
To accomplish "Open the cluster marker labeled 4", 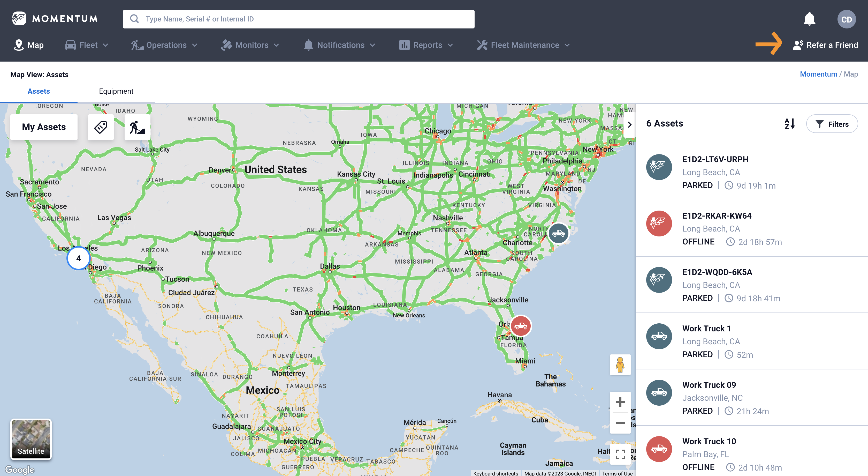I will pos(78,258).
